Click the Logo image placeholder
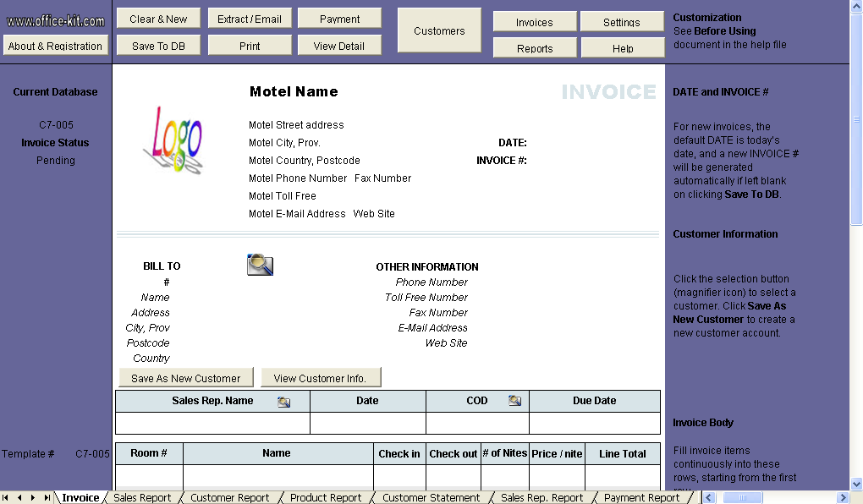 tap(174, 140)
